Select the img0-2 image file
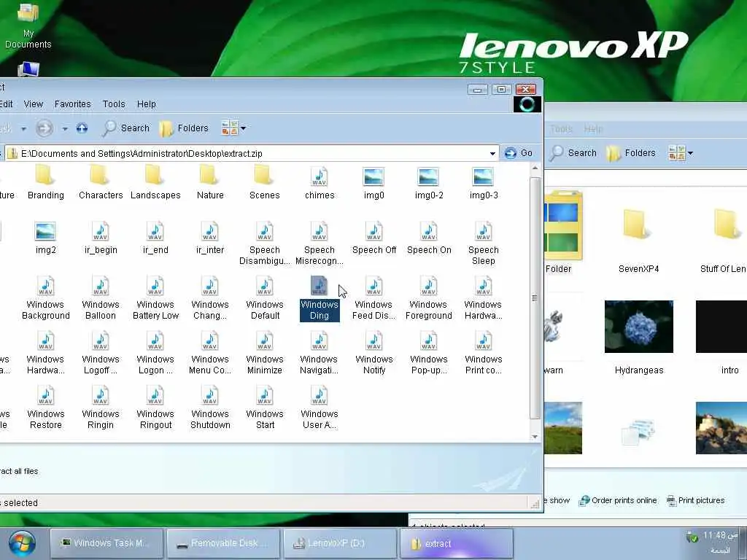747x560 pixels. click(429, 182)
